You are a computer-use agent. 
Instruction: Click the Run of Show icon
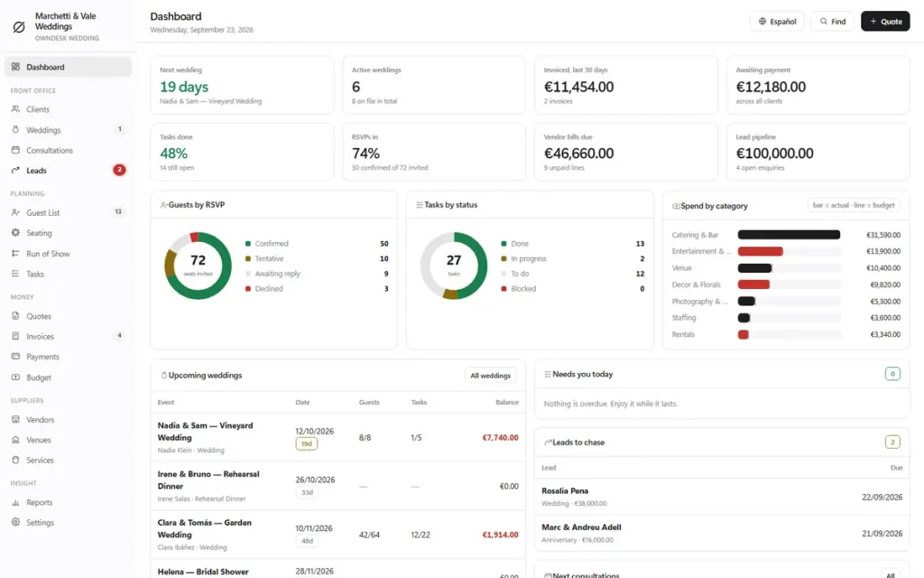pos(15,254)
